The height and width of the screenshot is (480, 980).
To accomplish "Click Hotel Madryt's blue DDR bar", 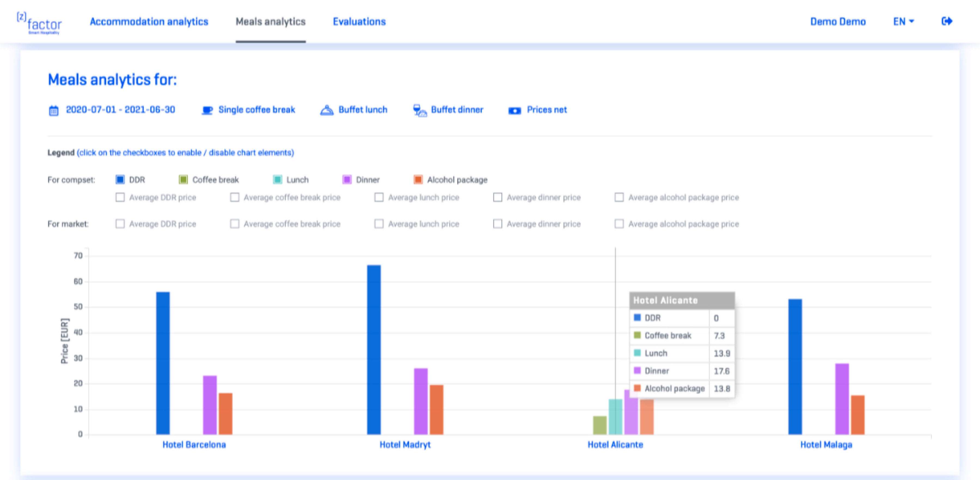I will point(373,350).
